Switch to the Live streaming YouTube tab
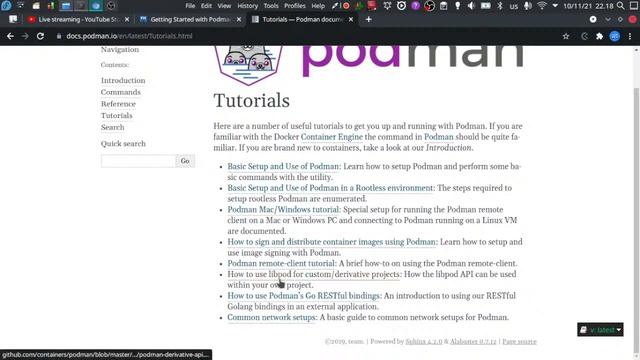Image resolution: width=640 pixels, height=360 pixels. click(79, 19)
